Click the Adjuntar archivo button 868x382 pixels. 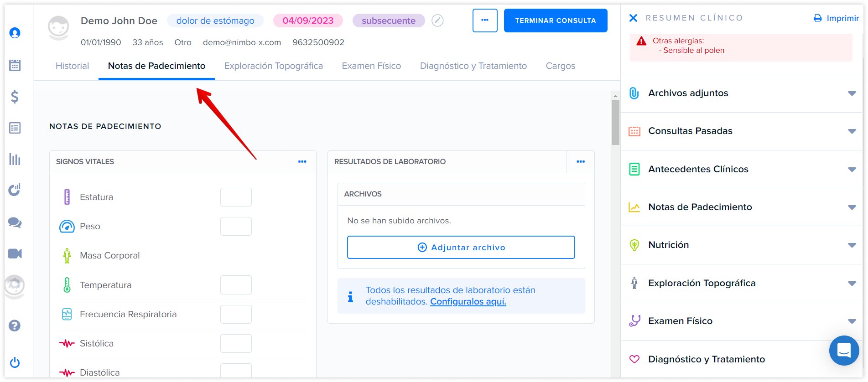tap(461, 247)
